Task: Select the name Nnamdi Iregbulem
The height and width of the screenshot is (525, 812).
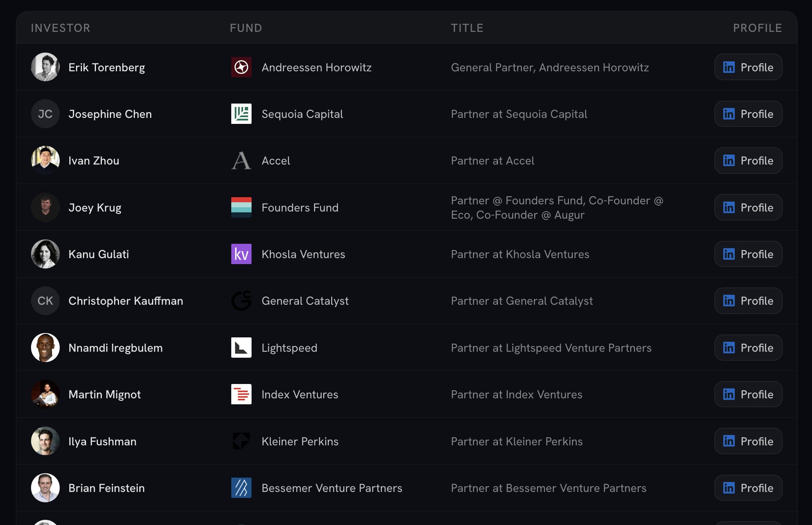Action: coord(115,348)
